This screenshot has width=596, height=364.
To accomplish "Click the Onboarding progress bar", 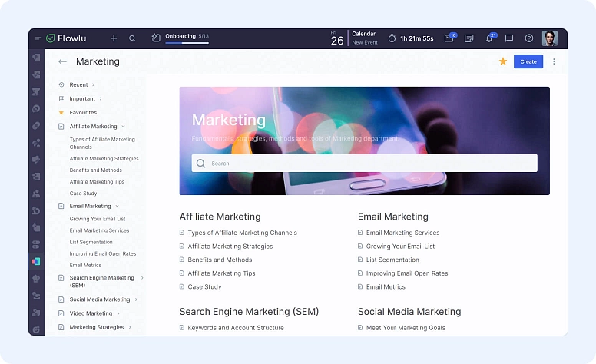I will tap(187, 43).
